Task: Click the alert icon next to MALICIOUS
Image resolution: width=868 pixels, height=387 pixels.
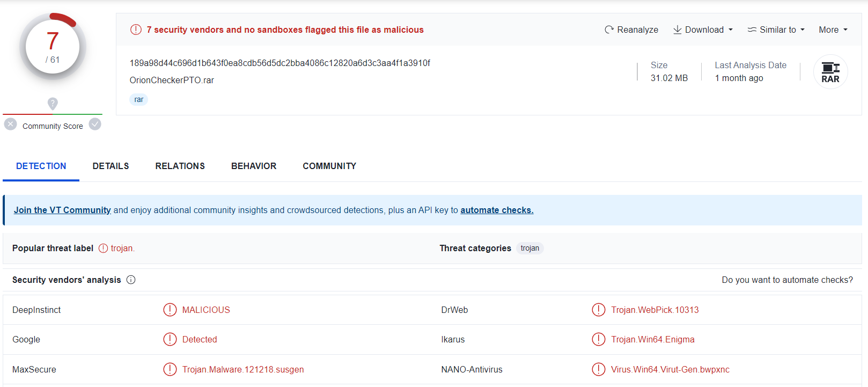Action: click(170, 310)
